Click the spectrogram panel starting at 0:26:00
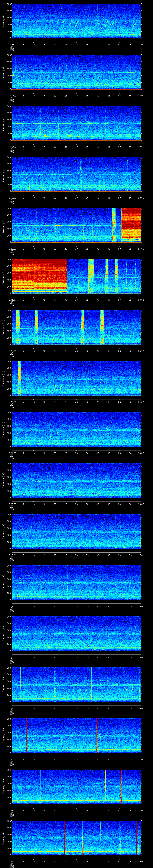The width and height of the screenshot is (153, 868). (77, 531)
